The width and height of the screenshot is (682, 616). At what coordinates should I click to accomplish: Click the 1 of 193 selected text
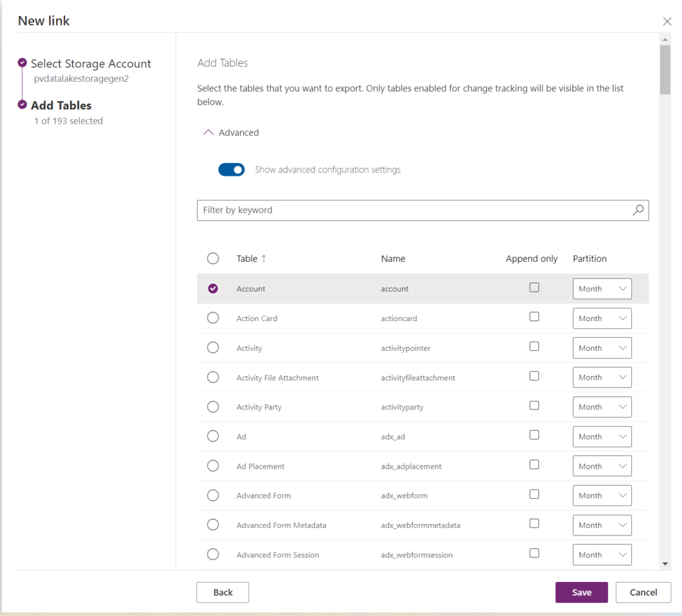(69, 121)
